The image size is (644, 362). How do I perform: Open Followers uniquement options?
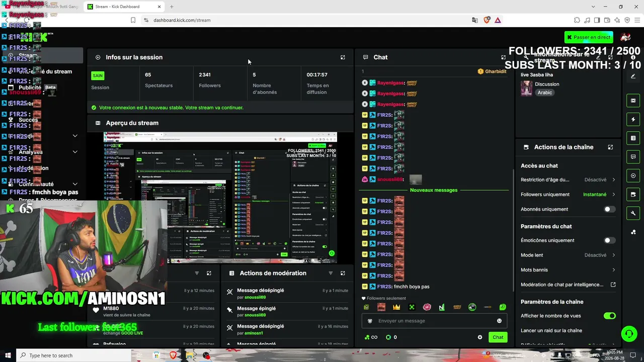(568, 195)
